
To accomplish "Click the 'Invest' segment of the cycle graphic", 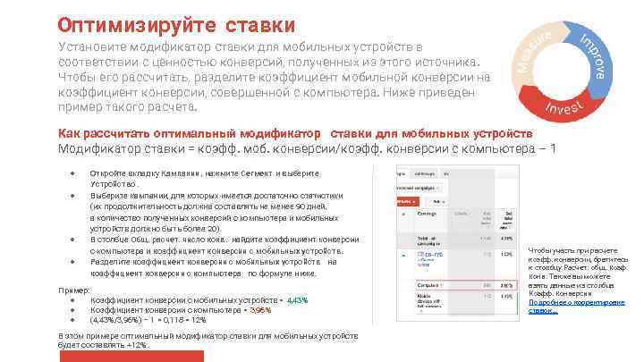I will (563, 105).
